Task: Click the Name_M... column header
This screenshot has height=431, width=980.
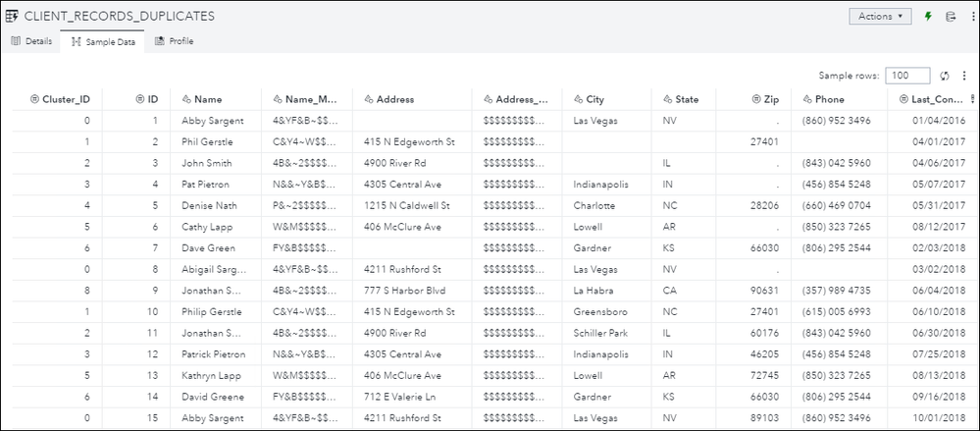Action: (x=307, y=99)
